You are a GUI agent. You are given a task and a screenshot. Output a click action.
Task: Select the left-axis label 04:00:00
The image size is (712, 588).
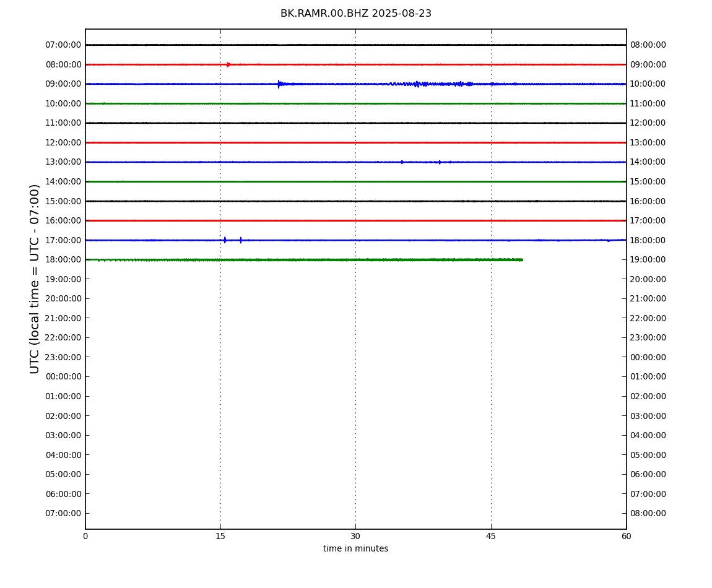pyautogui.click(x=64, y=455)
